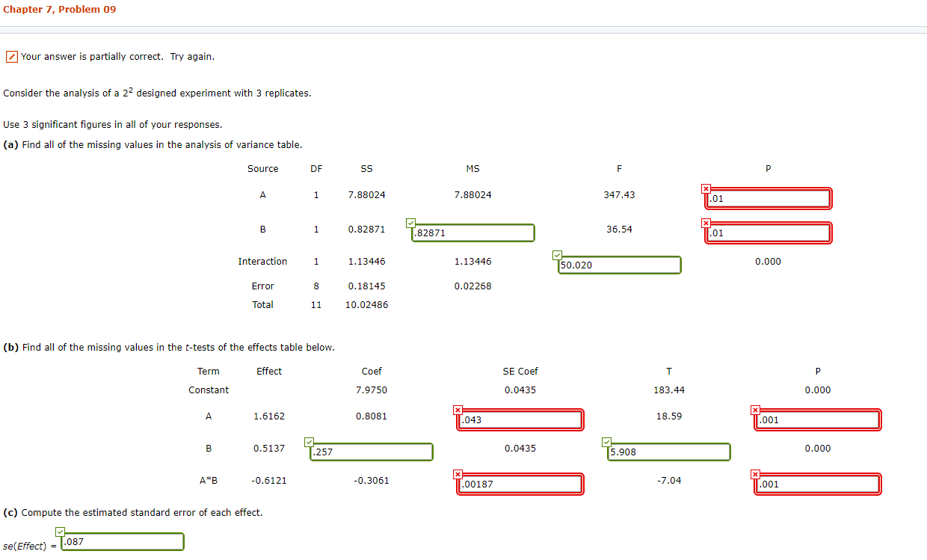The image size is (927, 560).
Task: Select the MS input containing .82871
Action: pos(472,233)
